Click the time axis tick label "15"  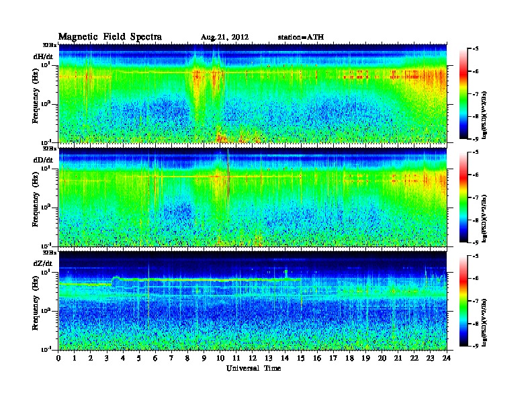point(301,359)
